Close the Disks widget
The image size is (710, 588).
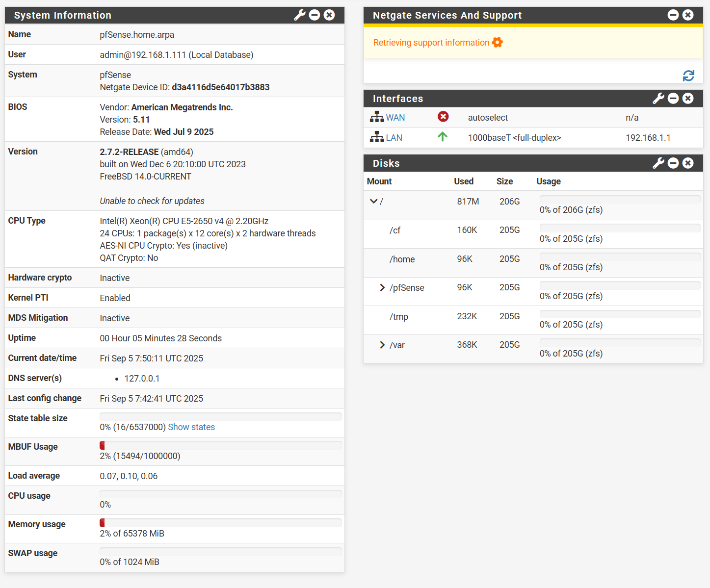coord(688,163)
